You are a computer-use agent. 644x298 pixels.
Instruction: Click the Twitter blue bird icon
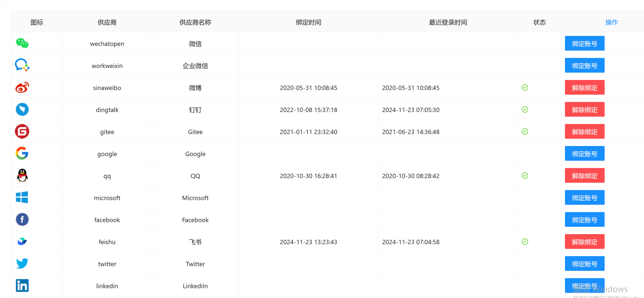(22, 263)
